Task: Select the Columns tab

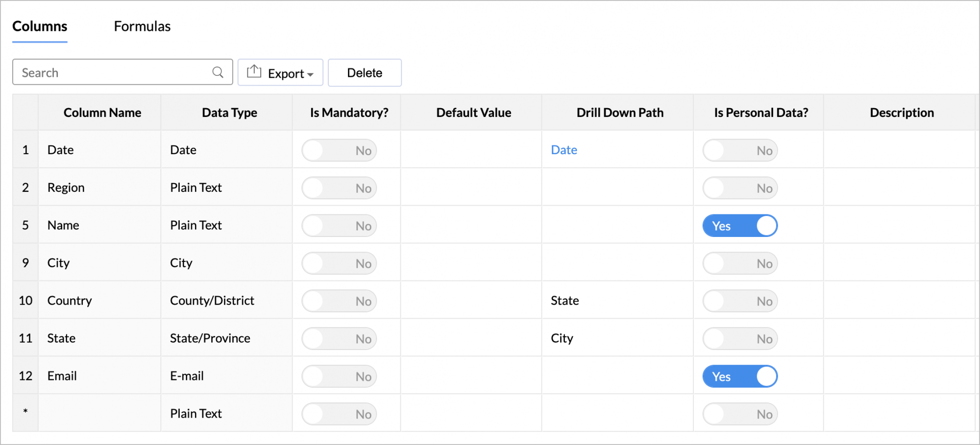Action: click(x=40, y=26)
